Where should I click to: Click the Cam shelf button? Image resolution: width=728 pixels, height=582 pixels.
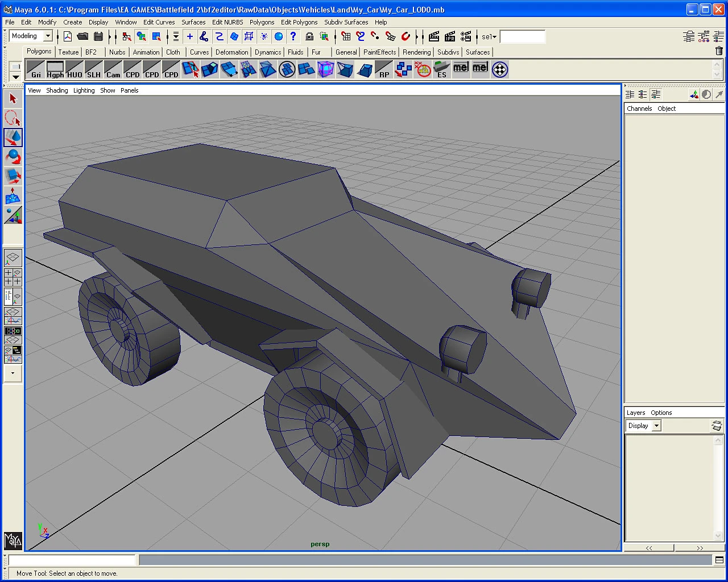[x=113, y=70]
